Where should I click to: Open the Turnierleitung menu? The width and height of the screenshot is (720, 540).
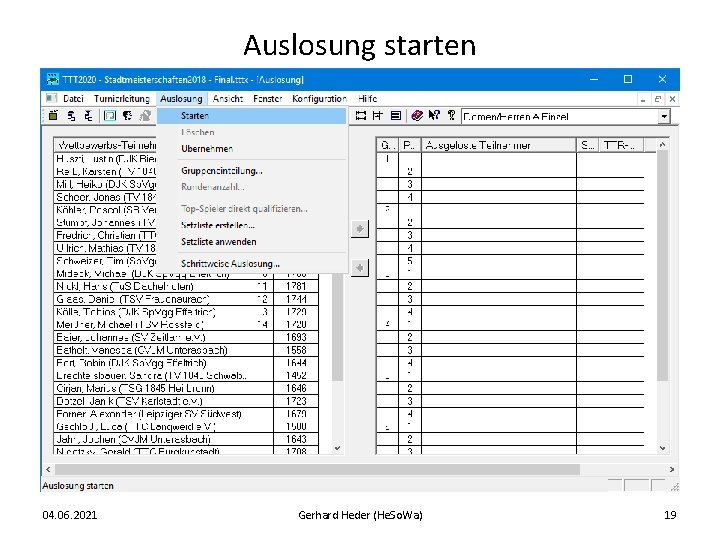tap(122, 99)
